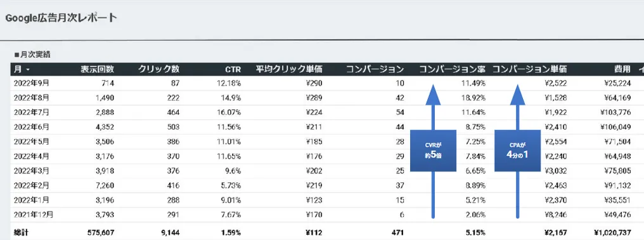Select the 2022年6月 row label
The height and width of the screenshot is (240, 644).
[x=31, y=127]
